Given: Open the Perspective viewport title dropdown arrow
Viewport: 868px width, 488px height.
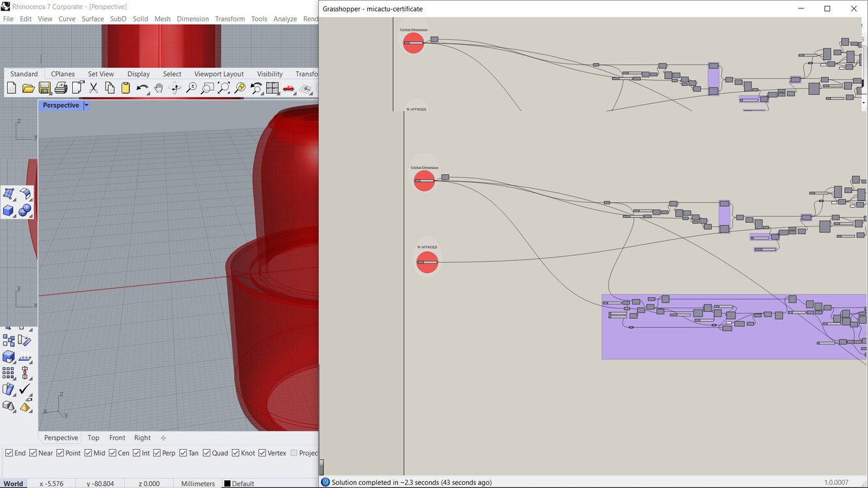Looking at the screenshot, I should pyautogui.click(x=86, y=105).
